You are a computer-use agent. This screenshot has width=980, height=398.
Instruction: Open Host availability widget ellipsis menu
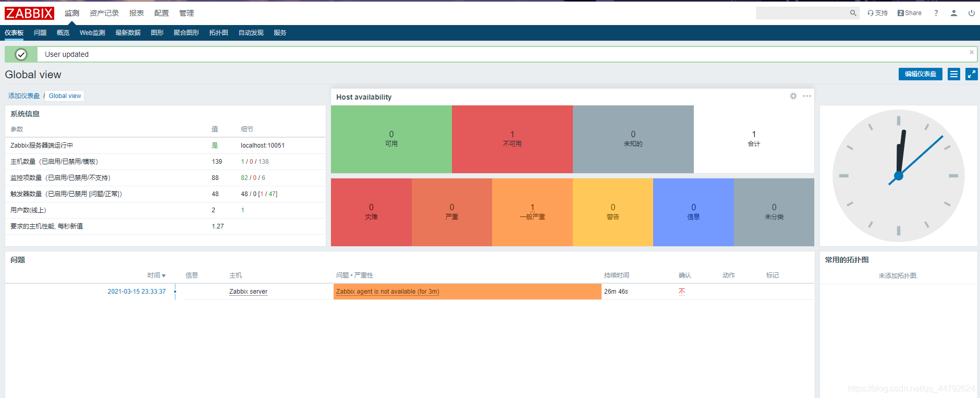tap(807, 96)
